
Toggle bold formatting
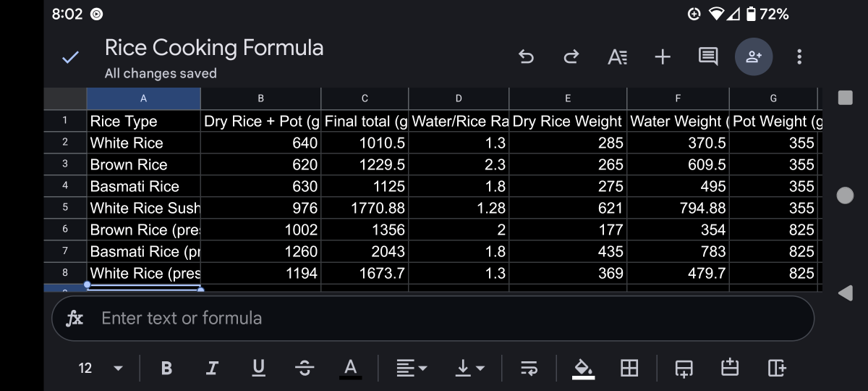(166, 368)
